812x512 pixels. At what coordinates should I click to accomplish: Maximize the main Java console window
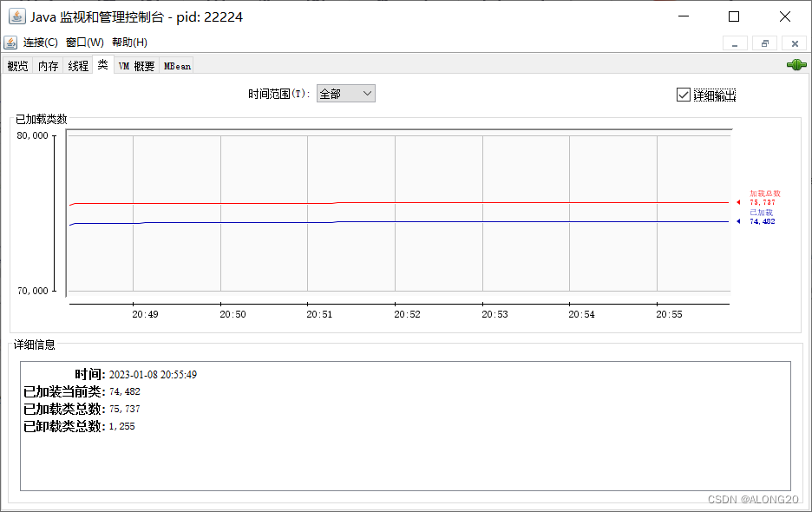pyautogui.click(x=734, y=16)
